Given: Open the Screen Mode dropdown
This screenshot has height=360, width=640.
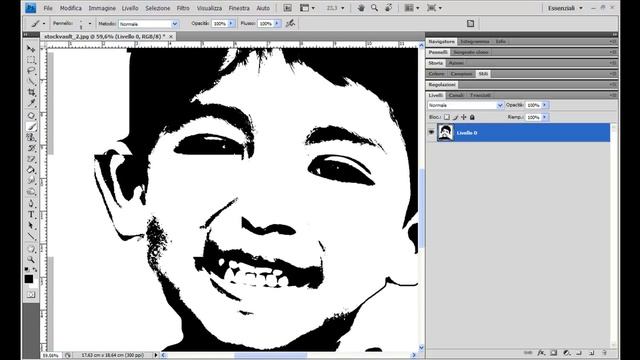Looking at the screenshot, I should pyautogui.click(x=434, y=8).
